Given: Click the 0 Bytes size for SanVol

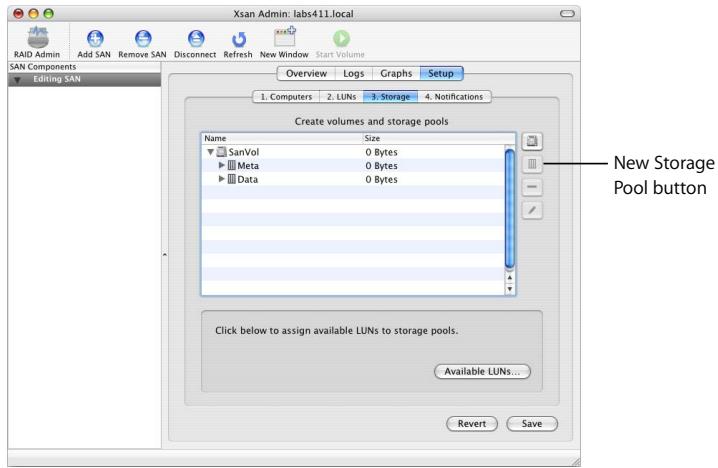Looking at the screenshot, I should tap(381, 152).
